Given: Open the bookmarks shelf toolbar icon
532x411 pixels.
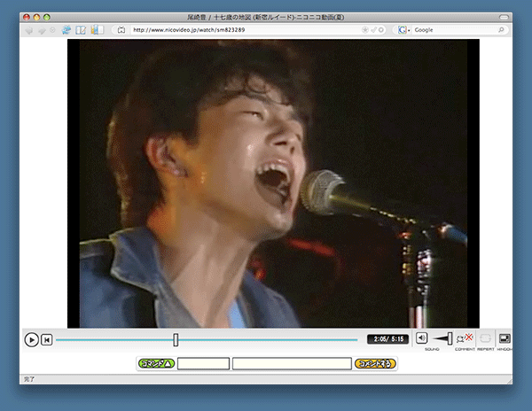Looking at the screenshot, I should pos(97,30).
